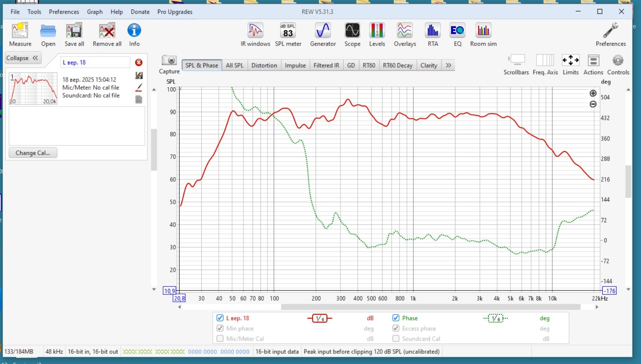Open the Pro Upgrades menu
This screenshot has height=364, width=641.
pos(175,12)
